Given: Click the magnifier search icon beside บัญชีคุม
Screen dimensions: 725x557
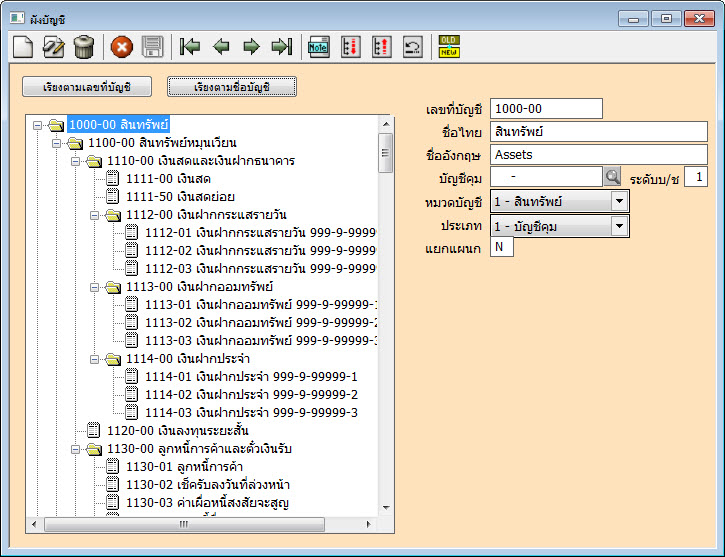Looking at the screenshot, I should point(612,177).
